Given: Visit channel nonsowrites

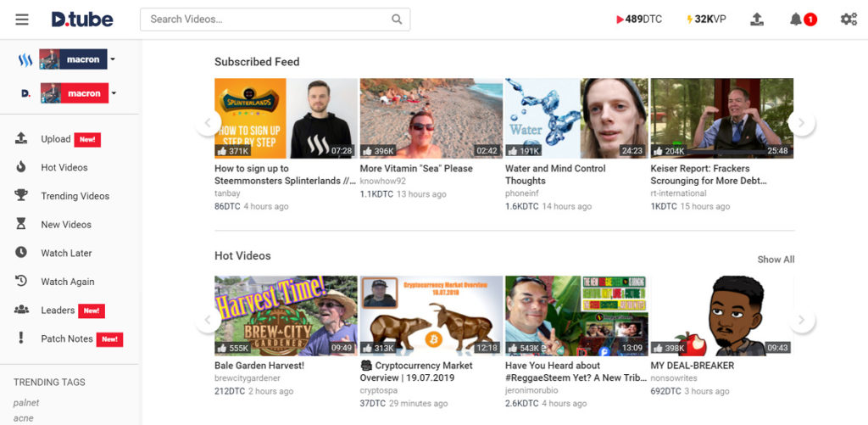Looking at the screenshot, I should [x=674, y=378].
